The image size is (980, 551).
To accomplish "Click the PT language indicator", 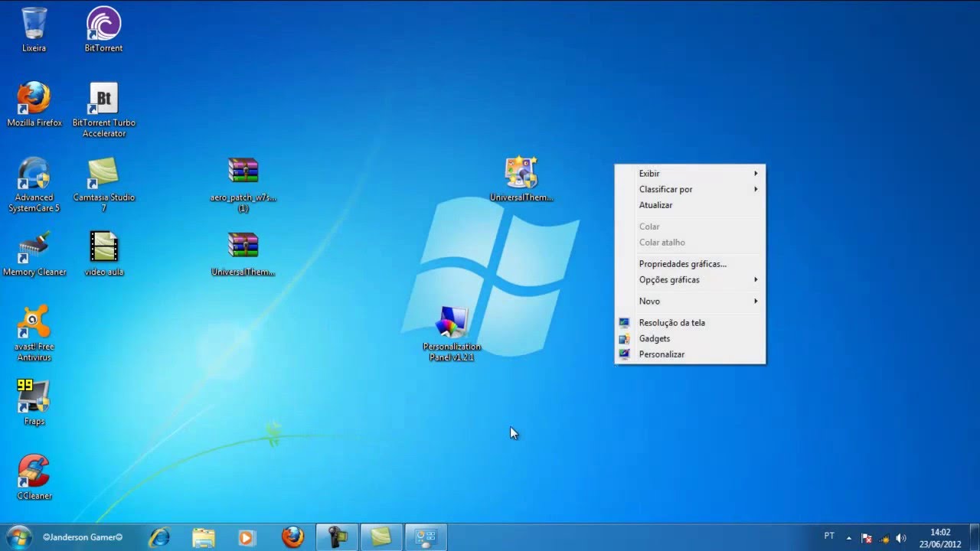I will tap(829, 536).
